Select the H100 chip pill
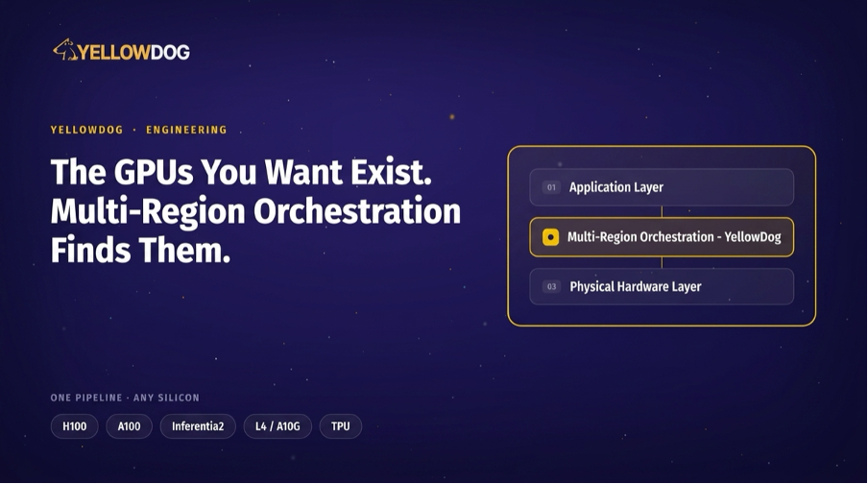Image resolution: width=868 pixels, height=484 pixels. [x=74, y=426]
